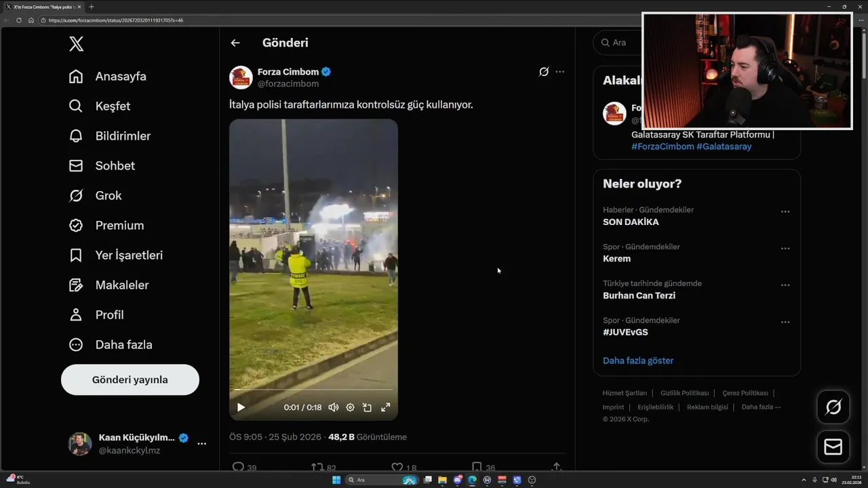Image resolution: width=868 pixels, height=488 pixels.
Task: Open floating Grok button
Action: (833, 407)
